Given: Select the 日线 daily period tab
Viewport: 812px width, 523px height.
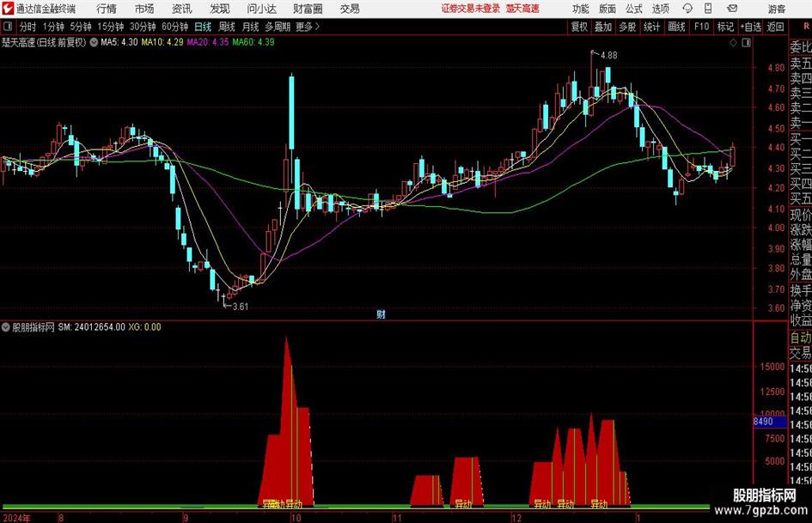Looking at the screenshot, I should tap(203, 27).
